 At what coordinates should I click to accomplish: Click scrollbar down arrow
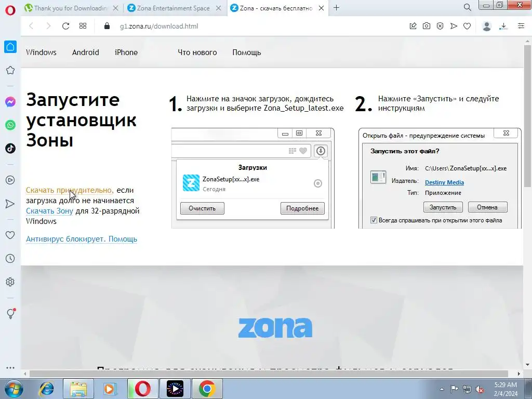coord(527,365)
